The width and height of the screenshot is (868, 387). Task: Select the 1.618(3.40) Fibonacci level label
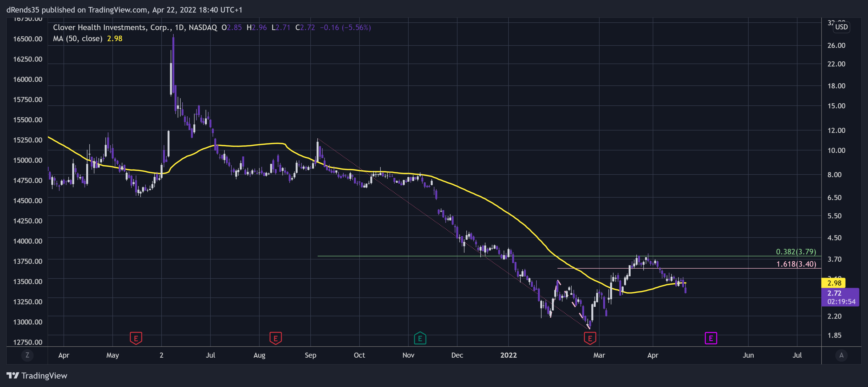pyautogui.click(x=796, y=264)
